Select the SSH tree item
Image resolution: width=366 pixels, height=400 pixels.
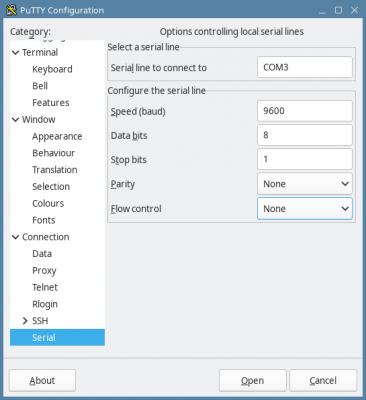pyautogui.click(x=40, y=321)
